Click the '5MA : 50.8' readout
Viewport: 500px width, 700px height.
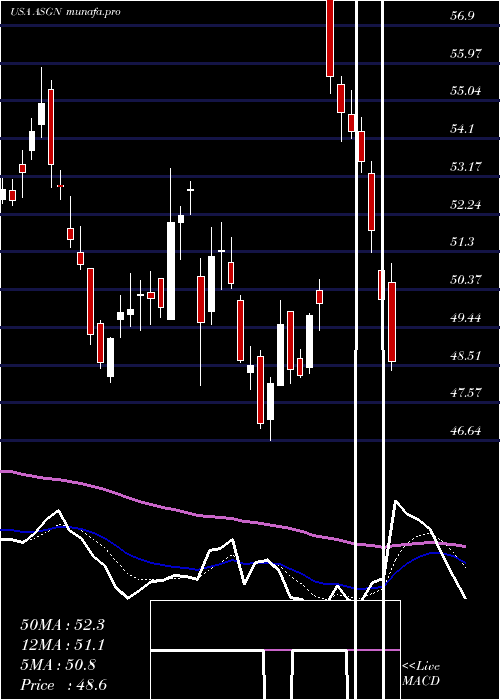point(58,665)
